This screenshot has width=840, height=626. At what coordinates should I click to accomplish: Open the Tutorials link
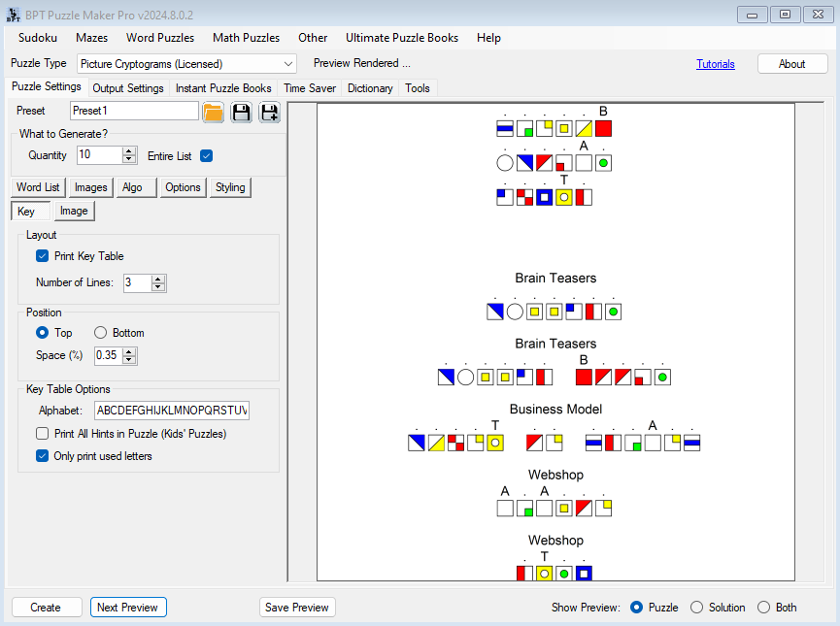[x=715, y=64]
